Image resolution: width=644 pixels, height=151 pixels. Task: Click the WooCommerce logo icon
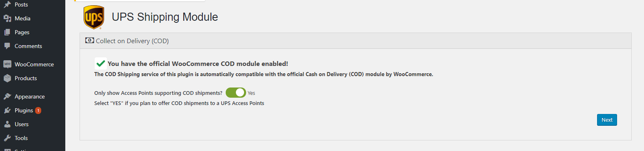coord(7,64)
